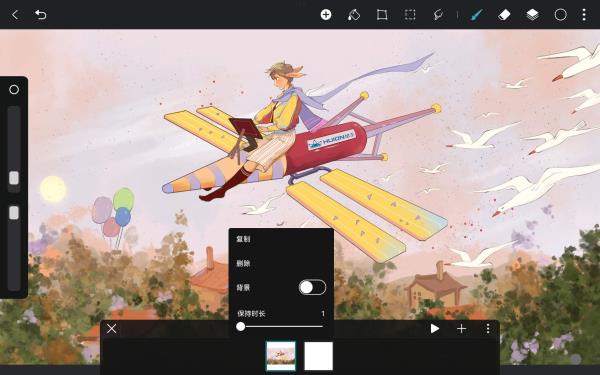
Task: Open the timeline three-dot options
Action: coord(488,329)
